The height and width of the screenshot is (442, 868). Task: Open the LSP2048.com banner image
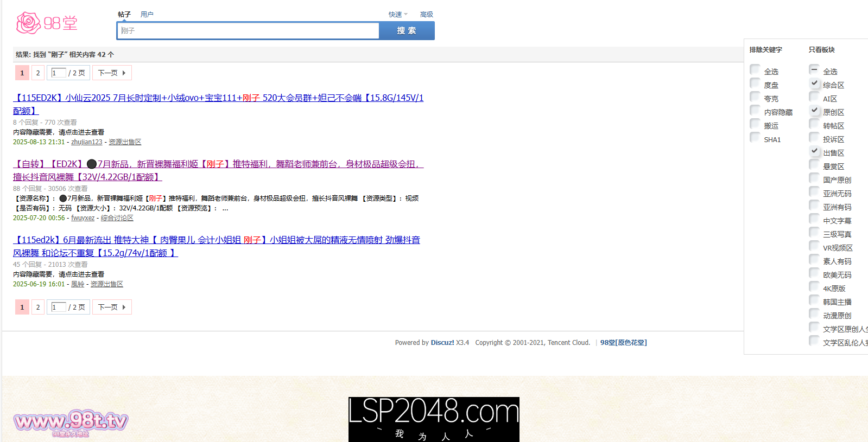coord(434,419)
